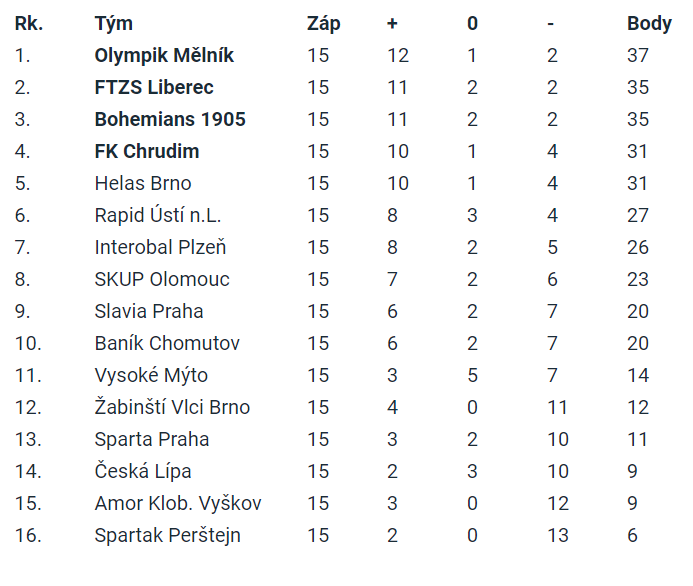Click FK Chrudim in the standings
Screen dimensions: 693x586
pos(147,151)
